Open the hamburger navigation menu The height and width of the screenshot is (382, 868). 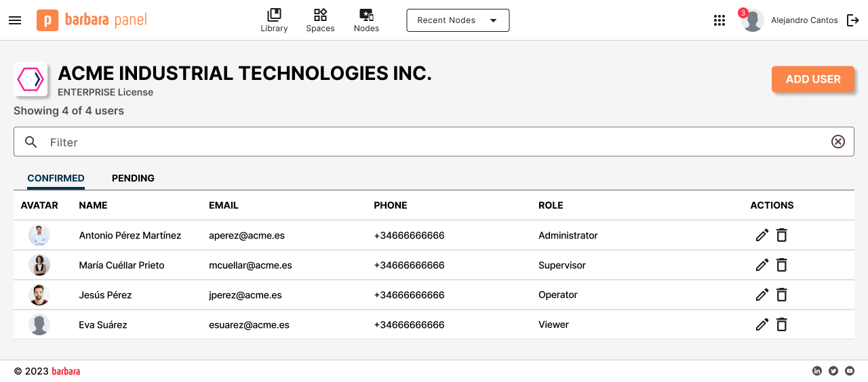click(x=15, y=20)
